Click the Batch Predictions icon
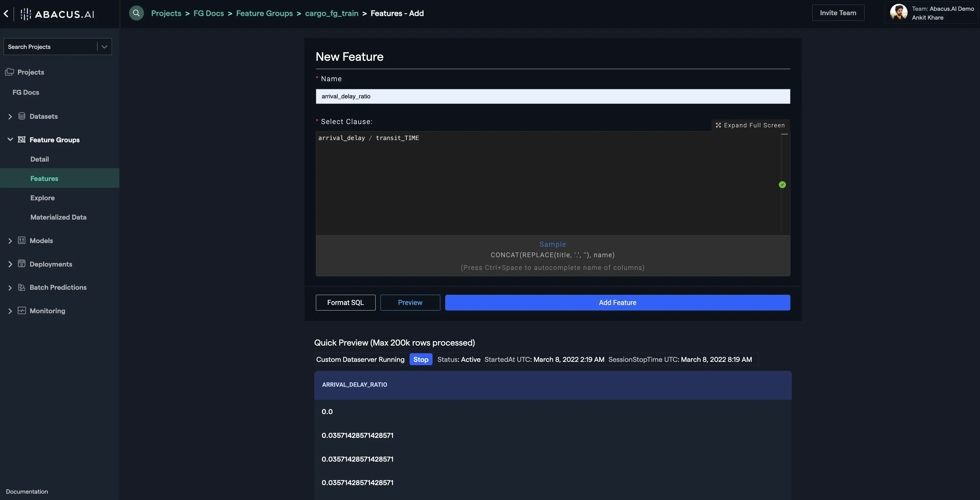980x500 pixels. pyautogui.click(x=22, y=288)
